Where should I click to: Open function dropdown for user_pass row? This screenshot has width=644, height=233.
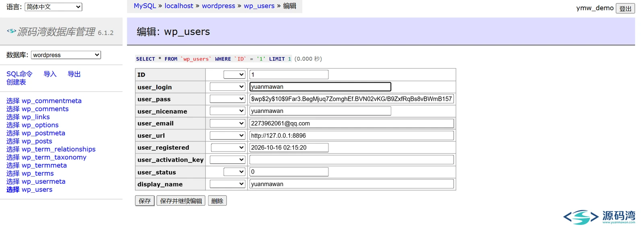coord(227,99)
